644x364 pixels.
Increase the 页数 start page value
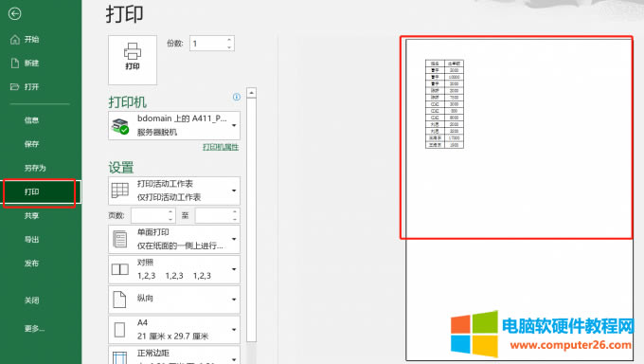[170, 211]
